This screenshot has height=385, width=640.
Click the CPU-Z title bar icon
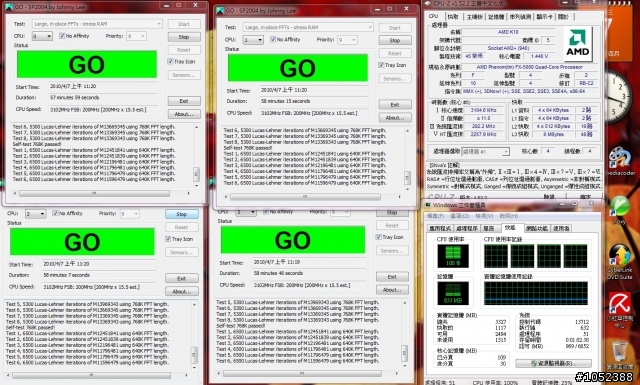(x=428, y=3)
